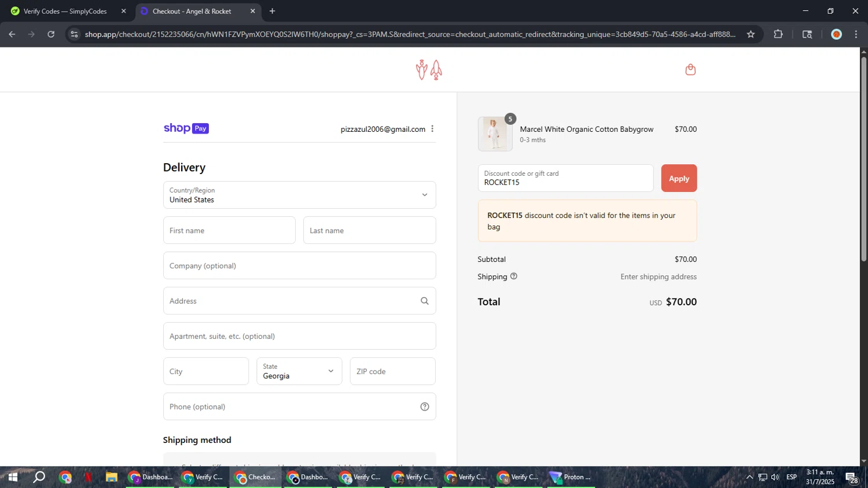
Task: Click the First name field
Action: [x=229, y=230]
